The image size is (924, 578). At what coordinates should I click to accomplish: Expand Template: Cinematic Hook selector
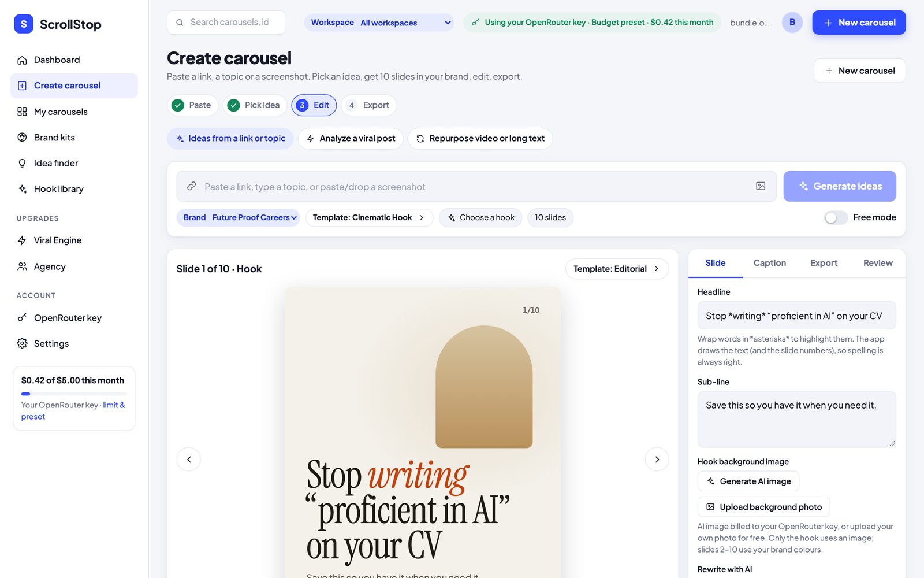point(369,217)
